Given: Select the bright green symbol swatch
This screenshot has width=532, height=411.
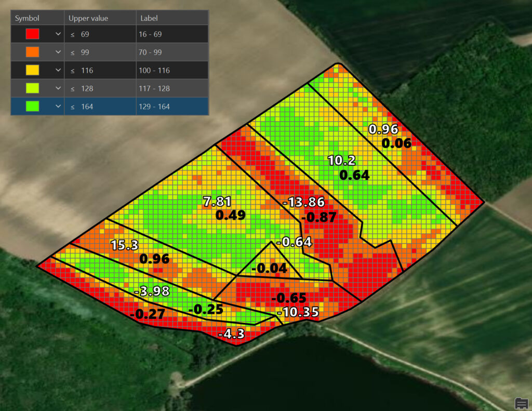Looking at the screenshot, I should coord(32,107).
